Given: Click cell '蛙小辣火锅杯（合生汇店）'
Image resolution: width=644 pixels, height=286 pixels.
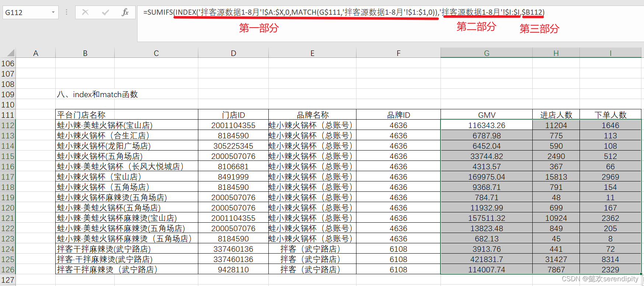Looking at the screenshot, I should coord(127,135).
